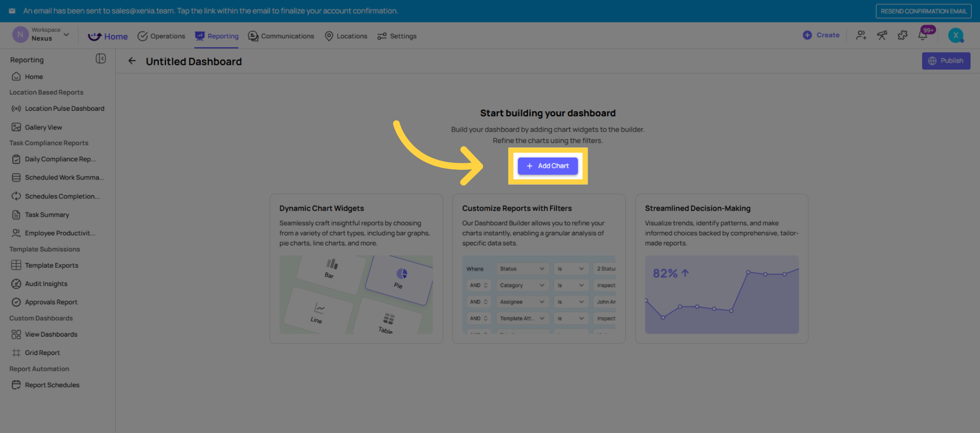Open the Gallery View report

[43, 128]
